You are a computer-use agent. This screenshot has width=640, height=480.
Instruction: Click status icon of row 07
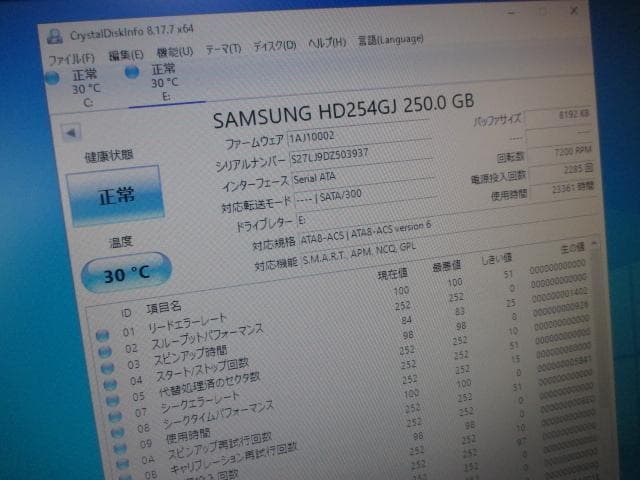(x=116, y=417)
